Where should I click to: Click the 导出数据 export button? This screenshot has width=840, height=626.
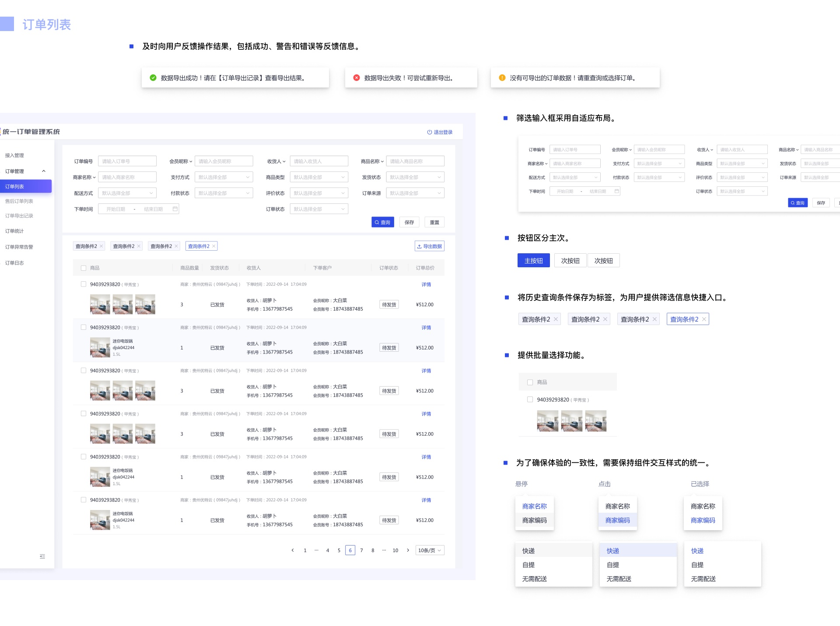[429, 246]
